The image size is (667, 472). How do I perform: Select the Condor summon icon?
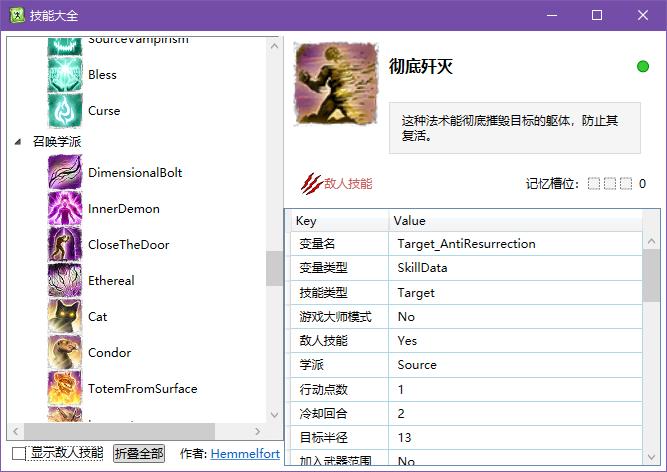pos(65,353)
